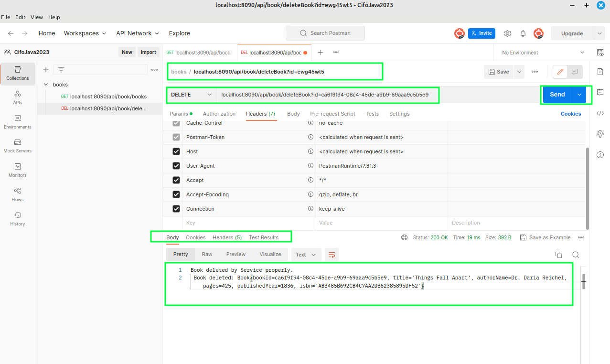The image size is (610, 364).
Task: Open collections options three-dot menu
Action: tap(154, 70)
